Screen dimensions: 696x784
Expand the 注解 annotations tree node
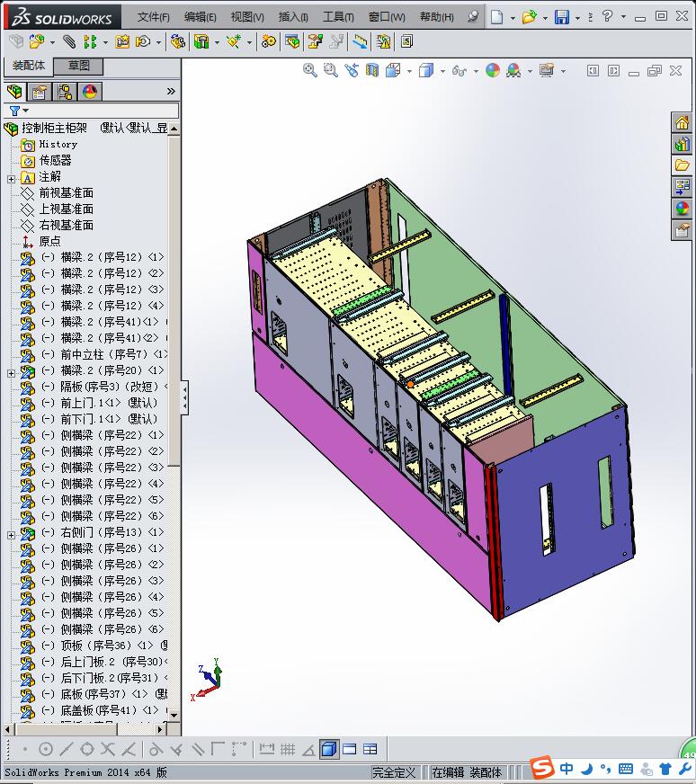[11, 179]
